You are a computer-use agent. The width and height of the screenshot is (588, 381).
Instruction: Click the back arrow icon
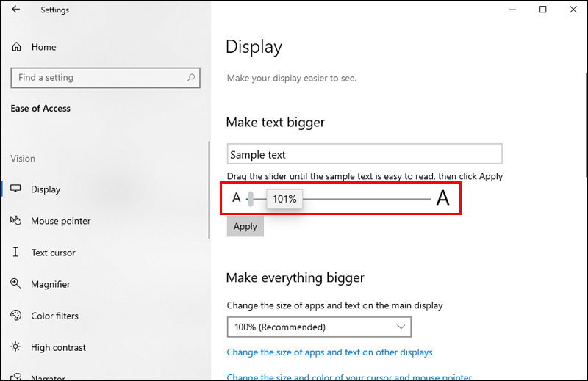[x=15, y=10]
